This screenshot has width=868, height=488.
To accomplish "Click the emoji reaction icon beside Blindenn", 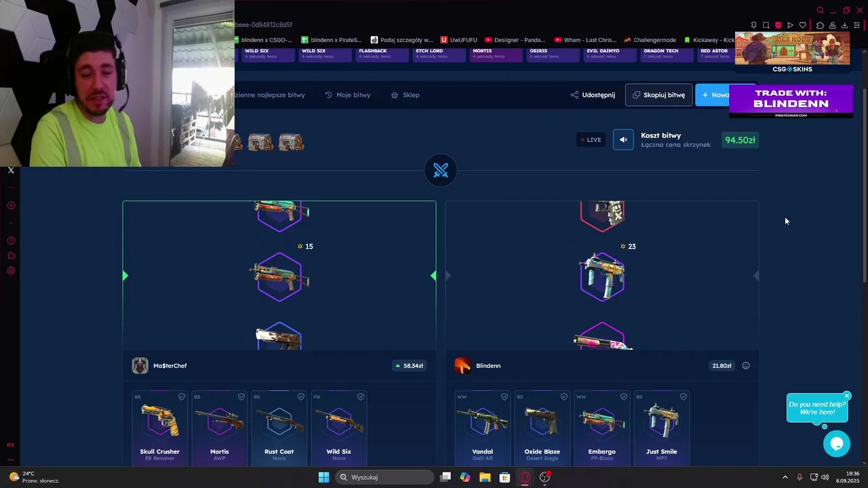I will coord(746,365).
